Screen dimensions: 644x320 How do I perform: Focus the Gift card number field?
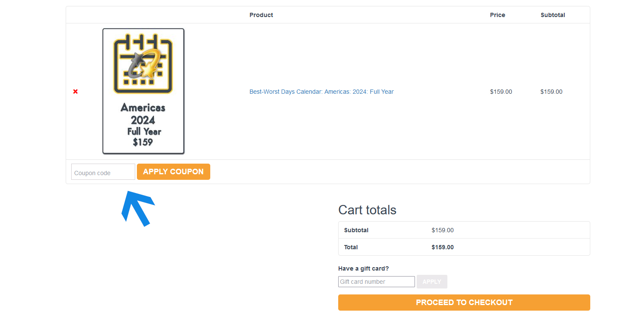point(377,282)
